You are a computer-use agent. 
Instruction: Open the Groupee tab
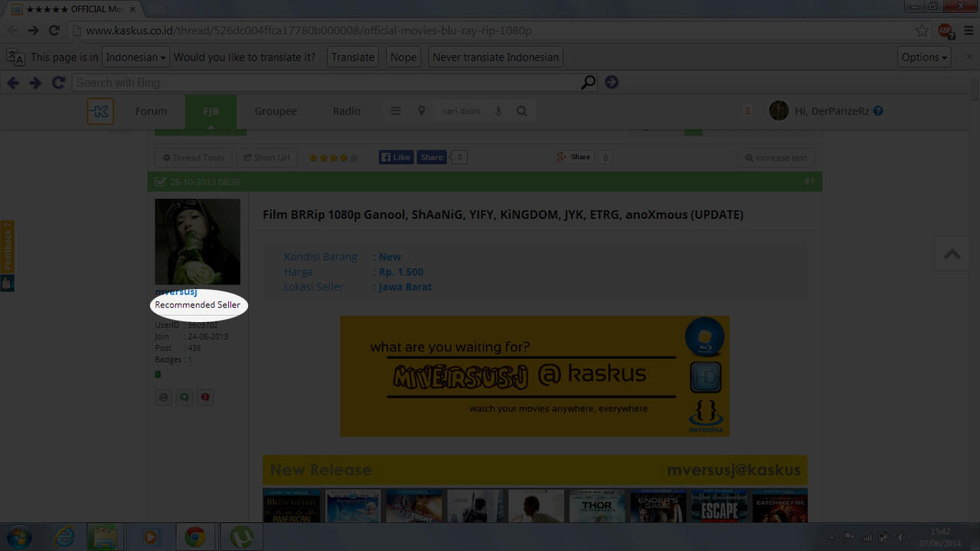[x=276, y=111]
